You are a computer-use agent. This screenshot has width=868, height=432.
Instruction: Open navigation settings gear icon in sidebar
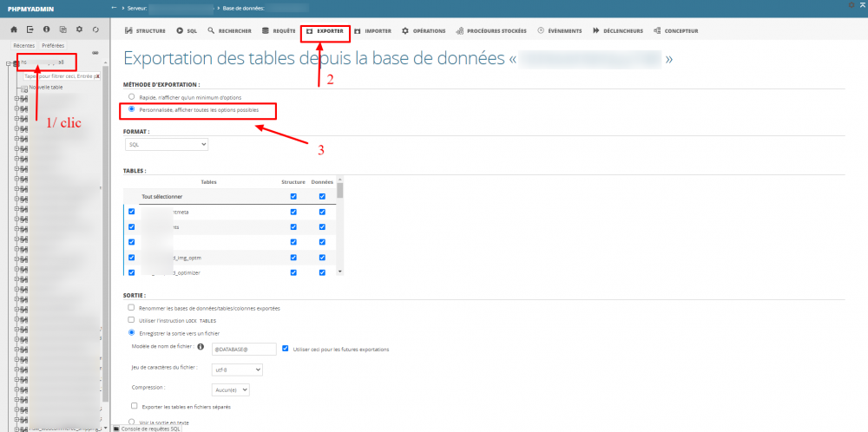coord(79,29)
